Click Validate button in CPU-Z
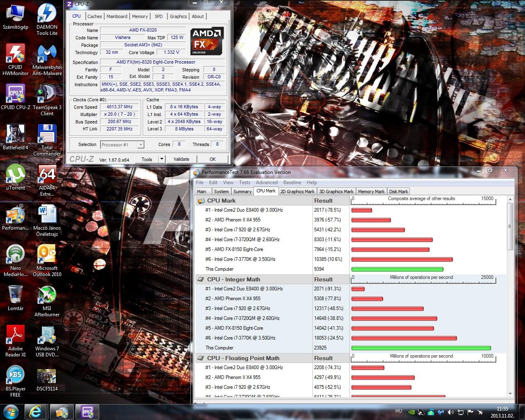 pos(181,159)
